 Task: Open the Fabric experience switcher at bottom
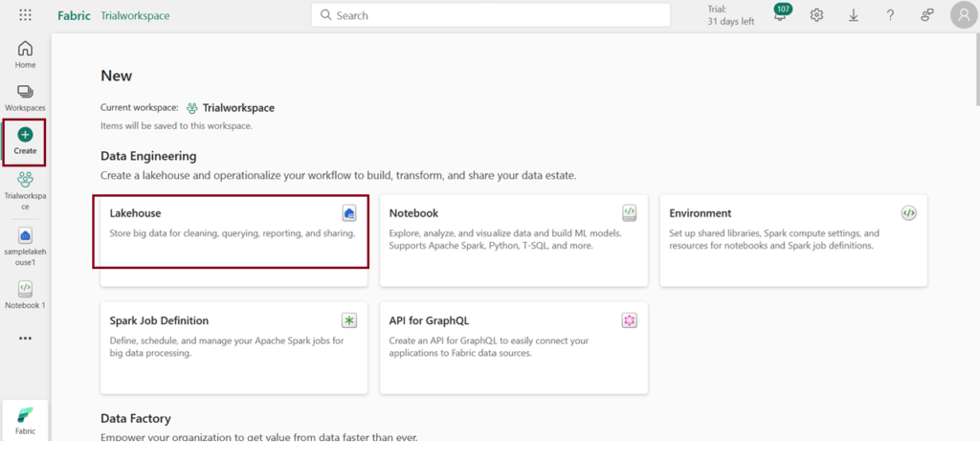pyautogui.click(x=25, y=420)
